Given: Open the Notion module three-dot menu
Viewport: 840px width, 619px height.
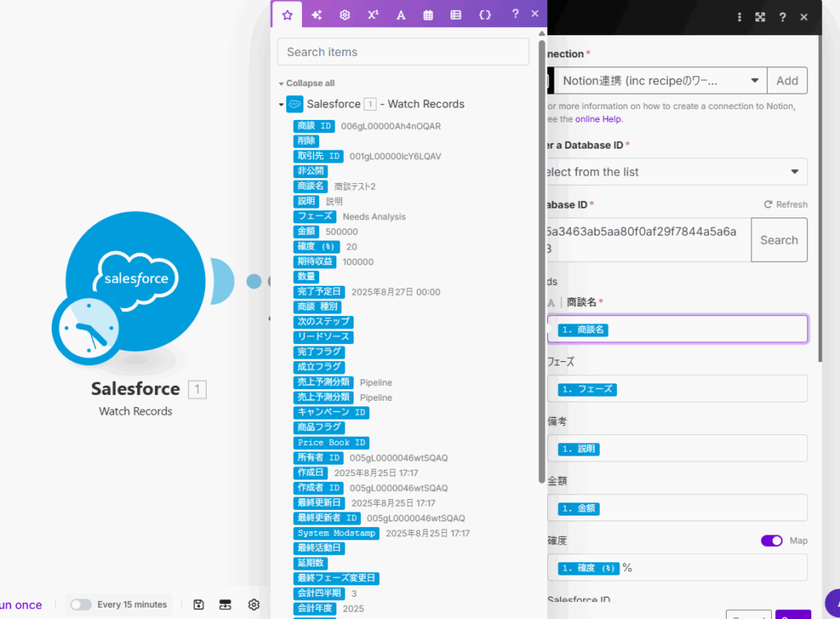Looking at the screenshot, I should point(739,17).
